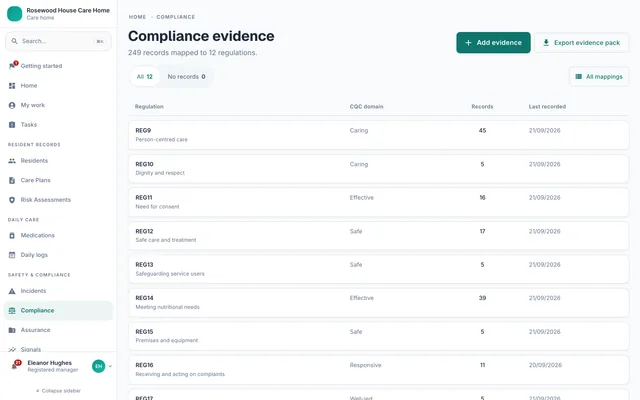The height and width of the screenshot is (400, 640).
Task: Collapse the sidebar
Action: pos(58,391)
